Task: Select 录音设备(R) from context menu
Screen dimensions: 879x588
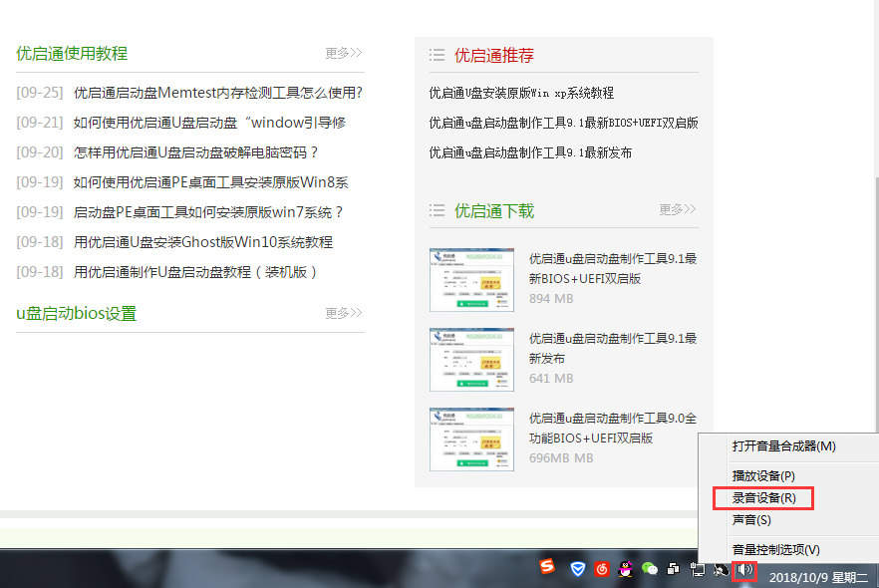Action: tap(764, 497)
